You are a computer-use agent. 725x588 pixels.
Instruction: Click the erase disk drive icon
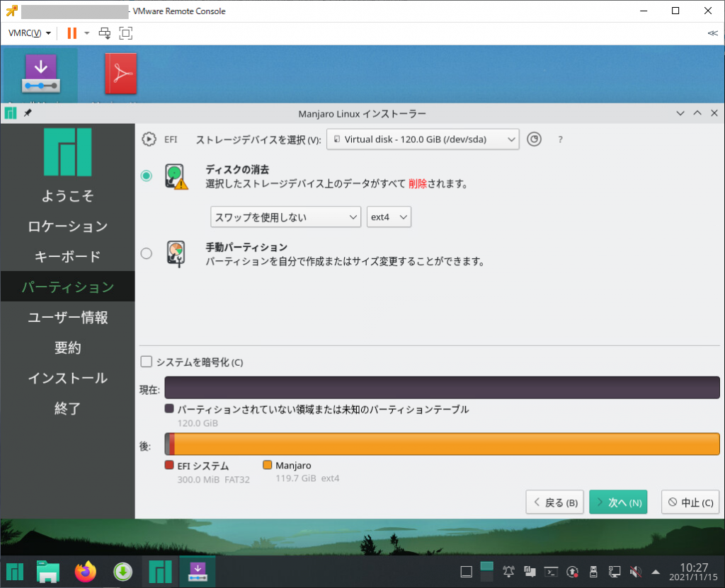pos(176,177)
